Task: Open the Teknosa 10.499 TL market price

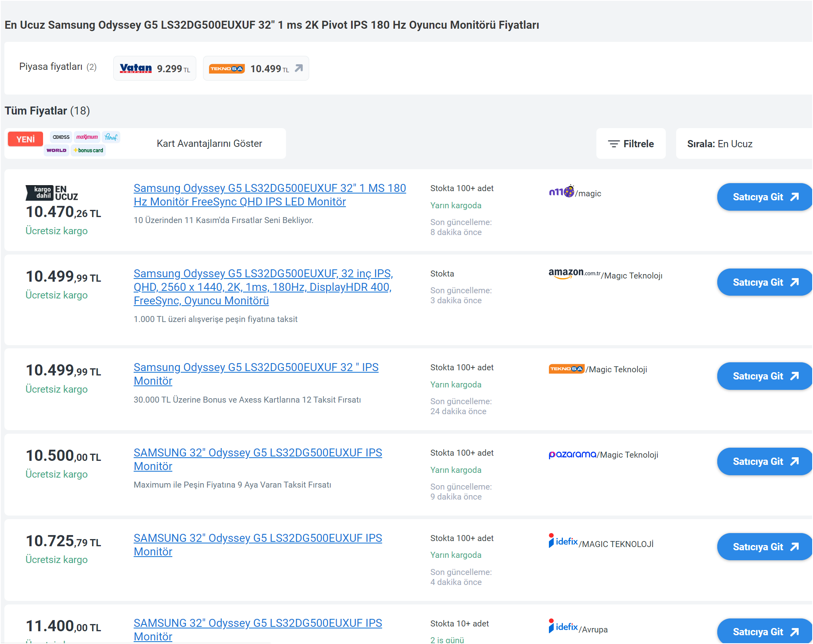Action: click(x=256, y=68)
